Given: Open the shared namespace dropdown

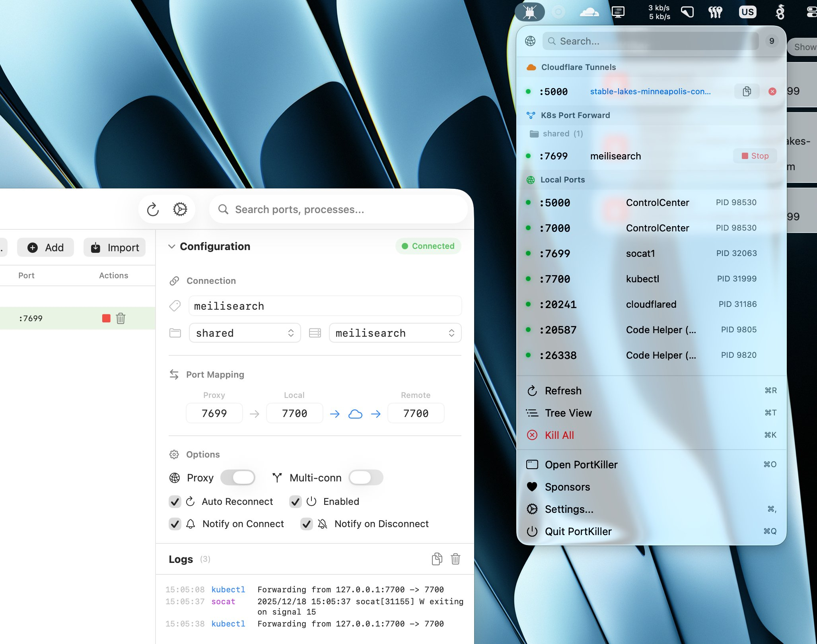Looking at the screenshot, I should pos(245,333).
